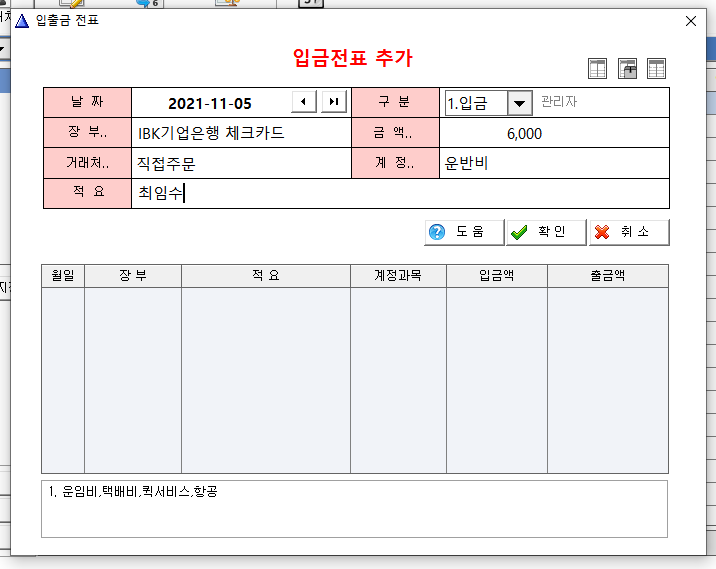Screen dimensions: 716x569
Task: Click the rightmost table grid icon
Action: [657, 69]
